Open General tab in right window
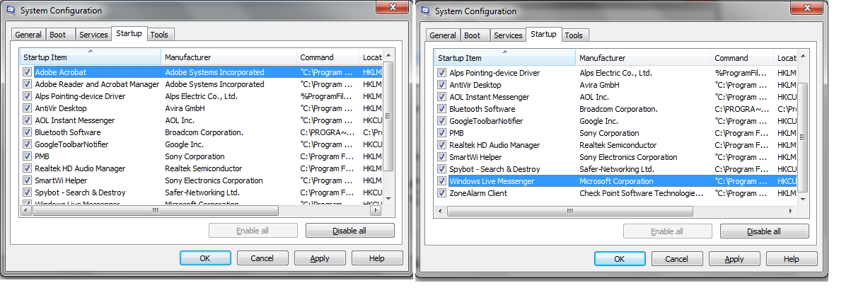Screen dimensions: 868x288 tap(443, 35)
